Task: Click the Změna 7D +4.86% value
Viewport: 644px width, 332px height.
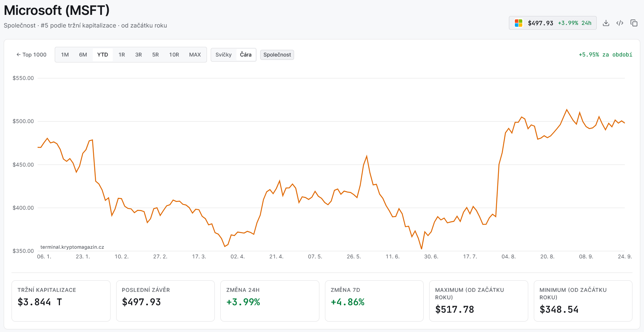Action: (x=348, y=302)
